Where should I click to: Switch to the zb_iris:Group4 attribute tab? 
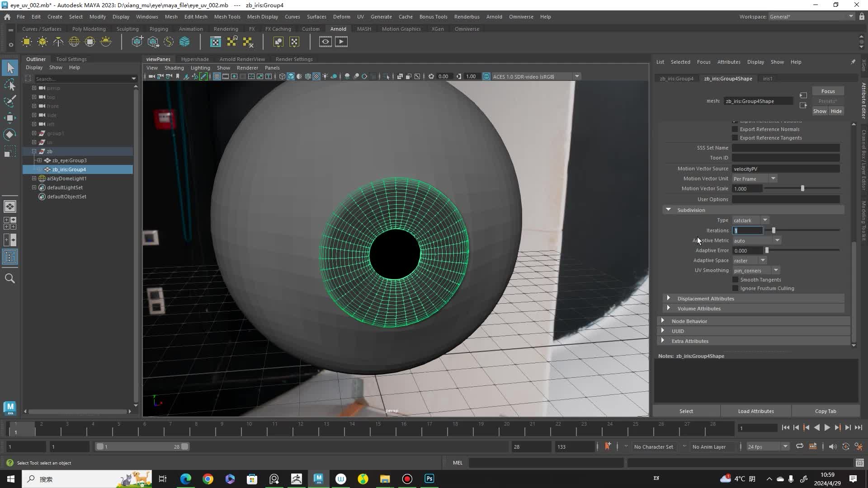point(676,79)
